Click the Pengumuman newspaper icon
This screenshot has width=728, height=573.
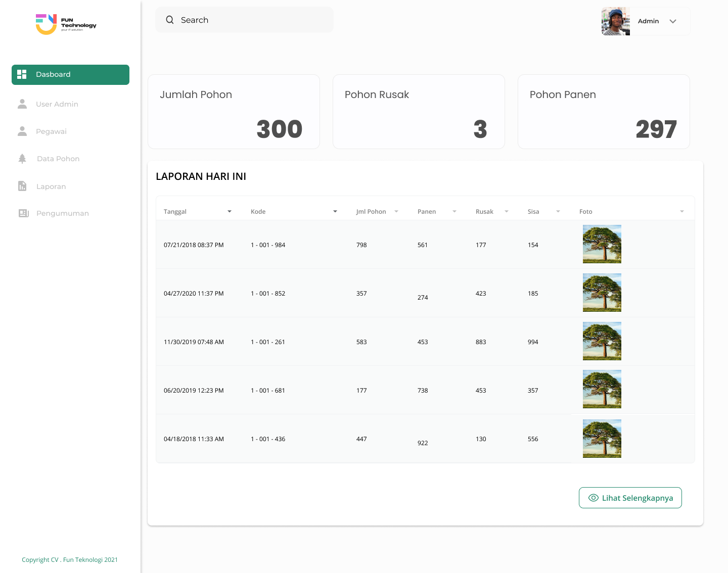click(x=23, y=213)
